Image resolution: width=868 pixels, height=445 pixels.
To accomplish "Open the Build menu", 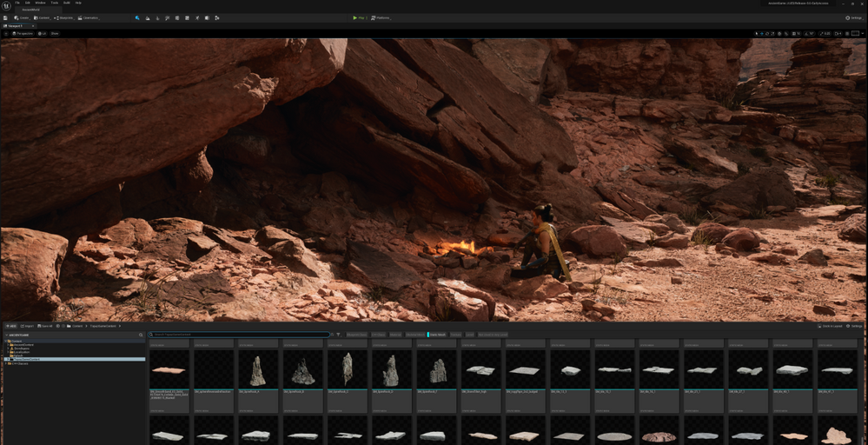I will click(66, 3).
